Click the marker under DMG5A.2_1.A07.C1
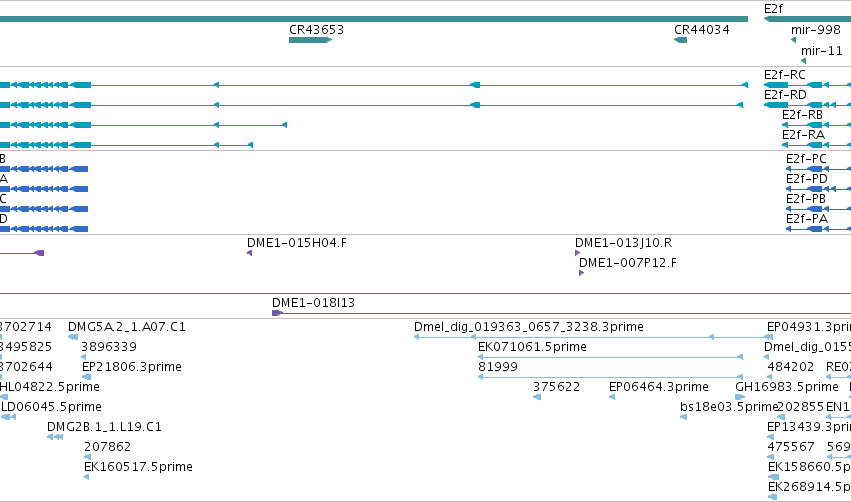Image resolution: width=851 pixels, height=502 pixels. (73, 338)
